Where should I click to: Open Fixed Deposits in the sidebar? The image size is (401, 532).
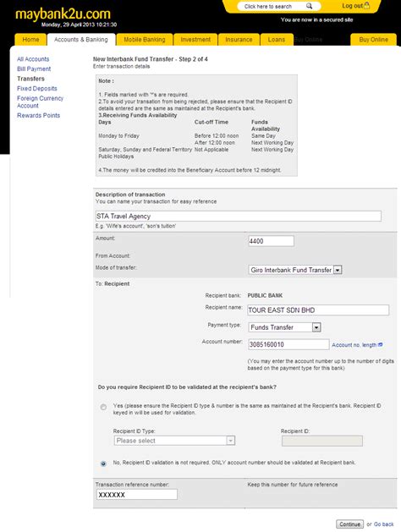pos(37,89)
